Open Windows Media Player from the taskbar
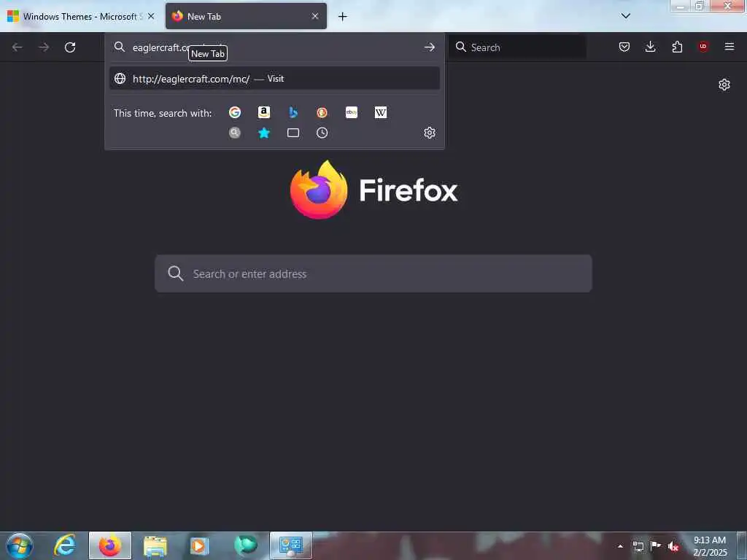 [x=200, y=545]
